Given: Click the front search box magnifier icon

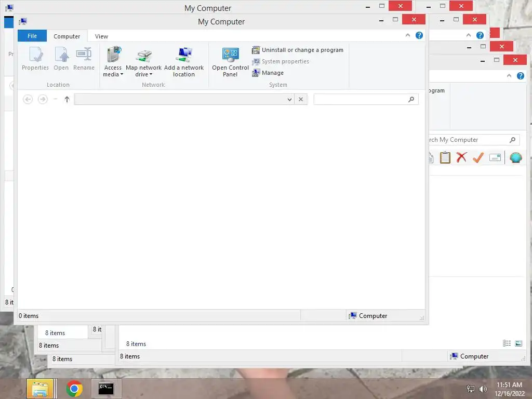Looking at the screenshot, I should point(411,99).
